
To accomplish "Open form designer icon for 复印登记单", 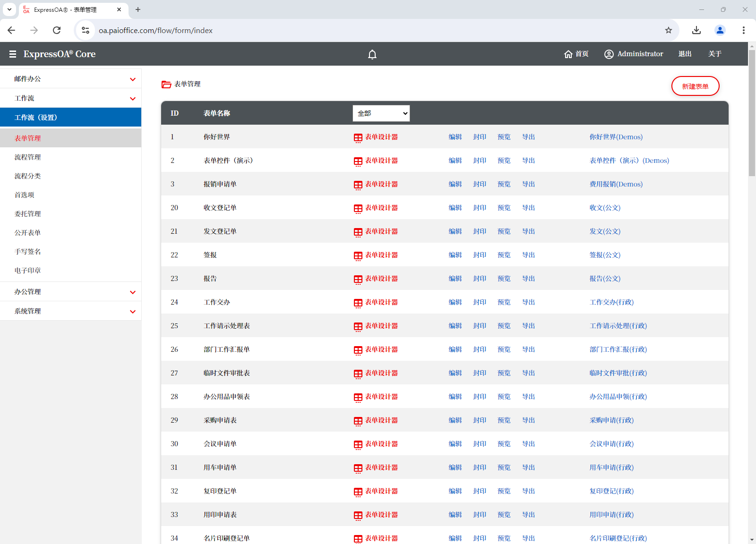I will (x=358, y=492).
